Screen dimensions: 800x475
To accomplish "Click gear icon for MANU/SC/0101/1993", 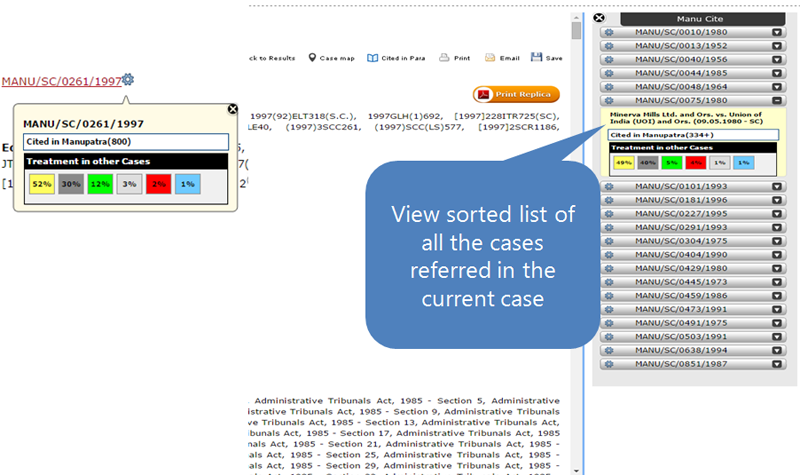I will 608,186.
